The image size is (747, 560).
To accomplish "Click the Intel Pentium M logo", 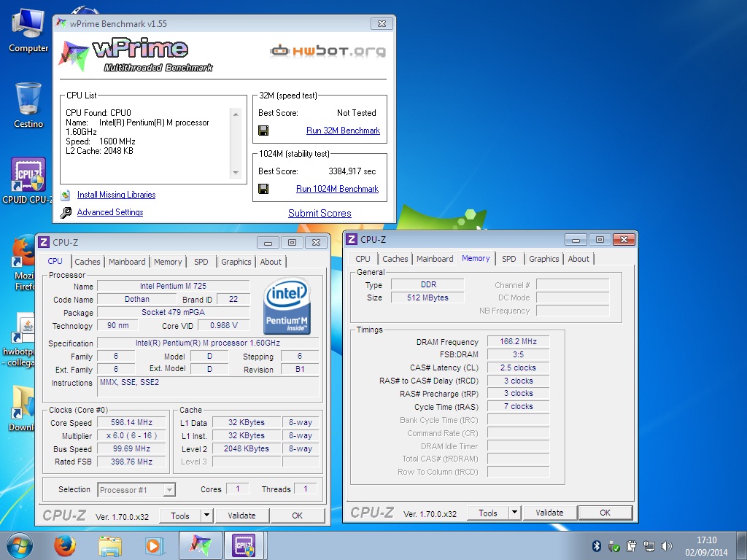I will point(287,306).
